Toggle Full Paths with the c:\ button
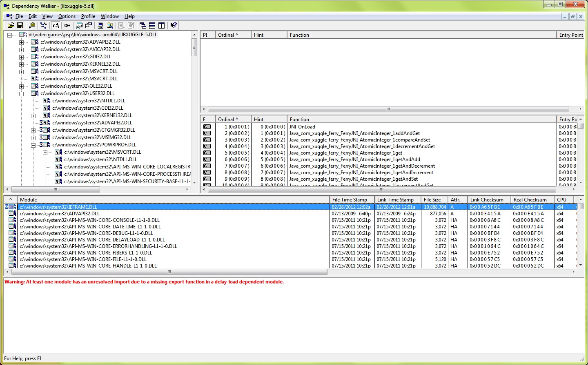The image size is (588, 365). coord(56,25)
